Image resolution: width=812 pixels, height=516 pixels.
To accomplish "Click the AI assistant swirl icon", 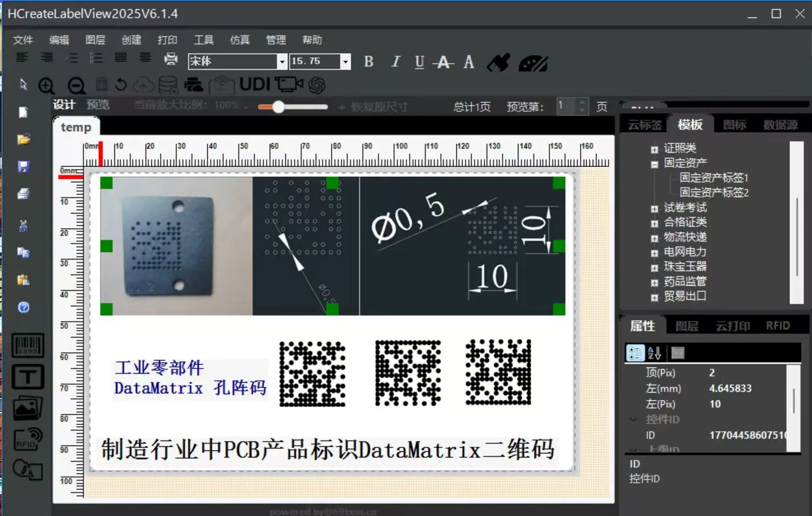I will click(317, 85).
